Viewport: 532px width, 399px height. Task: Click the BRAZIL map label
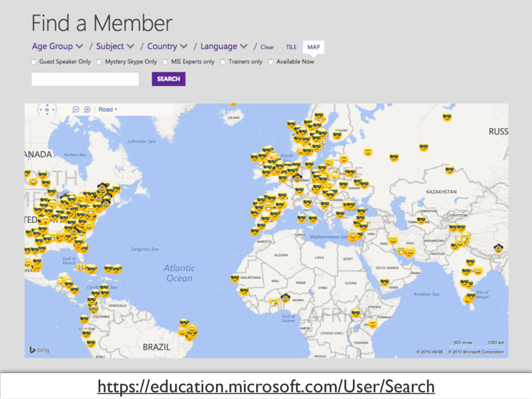156,347
